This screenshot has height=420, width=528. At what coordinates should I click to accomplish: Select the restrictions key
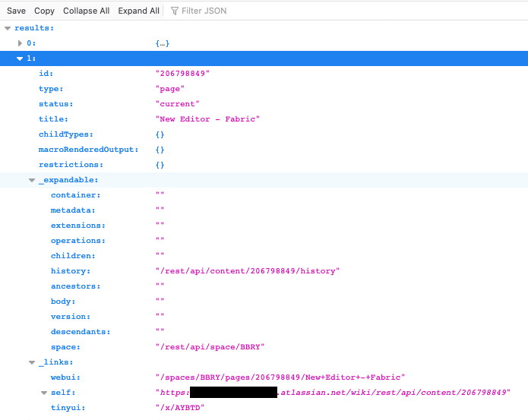coord(71,165)
